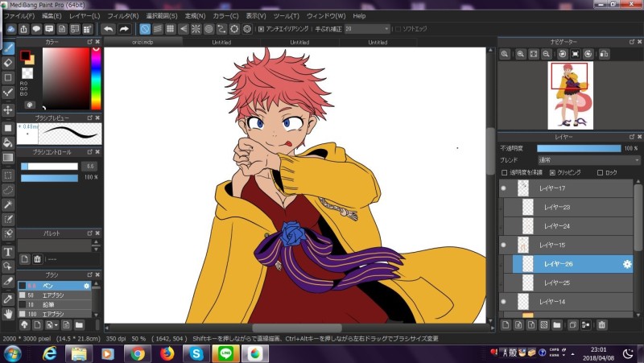Image resolution: width=644 pixels, height=363 pixels.
Task: Enable the ロック checkbox
Action: pyautogui.click(x=600, y=172)
